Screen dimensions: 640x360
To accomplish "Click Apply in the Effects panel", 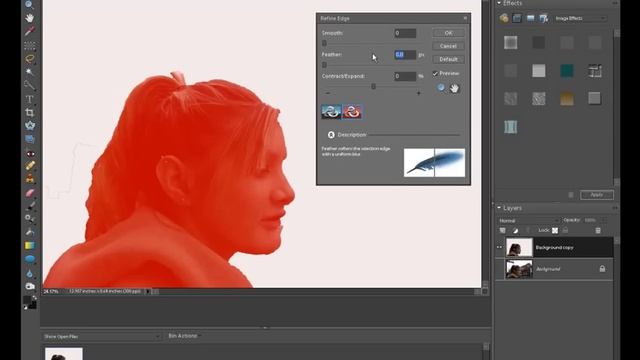I will [597, 195].
